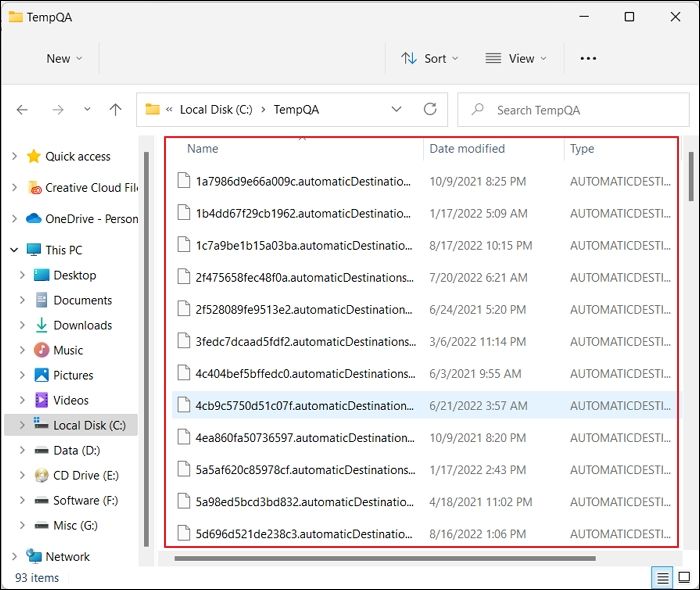Click the TempQA folder icon in title bar
Viewport: 700px width, 590px height.
click(15, 17)
